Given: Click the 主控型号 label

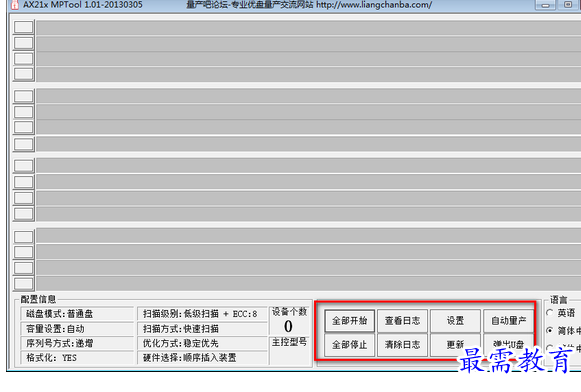Looking at the screenshot, I should coord(289,342).
